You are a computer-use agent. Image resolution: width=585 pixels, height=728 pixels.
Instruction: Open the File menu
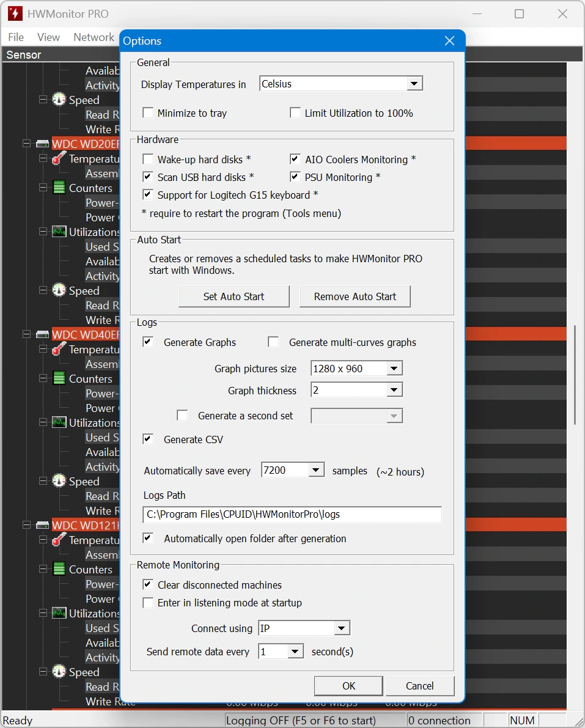click(16, 37)
